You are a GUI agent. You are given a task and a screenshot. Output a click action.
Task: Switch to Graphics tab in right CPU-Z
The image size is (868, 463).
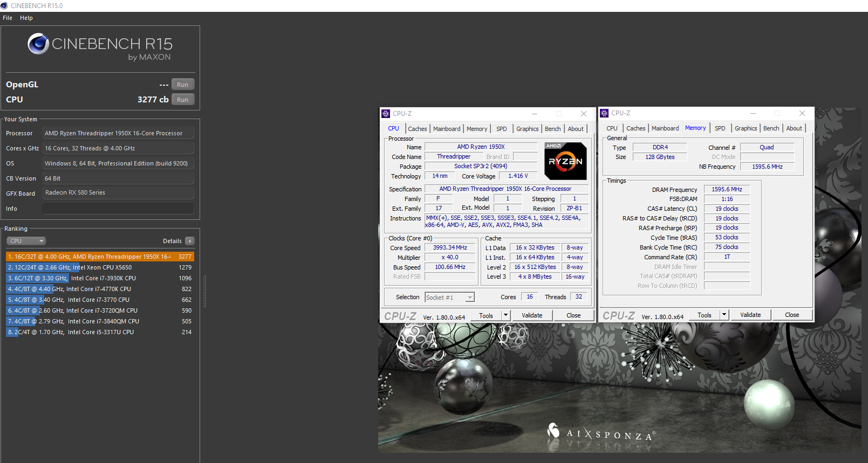[x=746, y=128]
